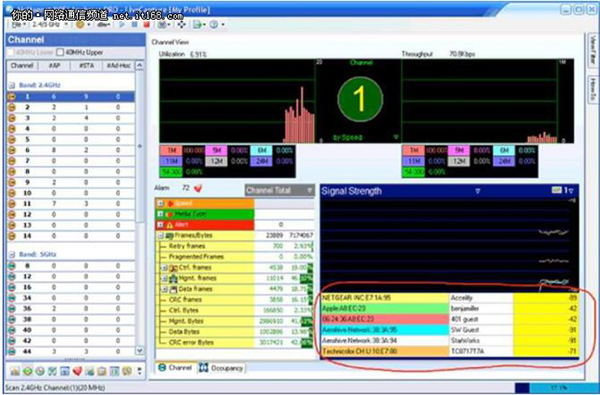Expand the Speed row in statistics tree
Image resolution: width=600 pixels, height=395 pixels.
pos(161,204)
